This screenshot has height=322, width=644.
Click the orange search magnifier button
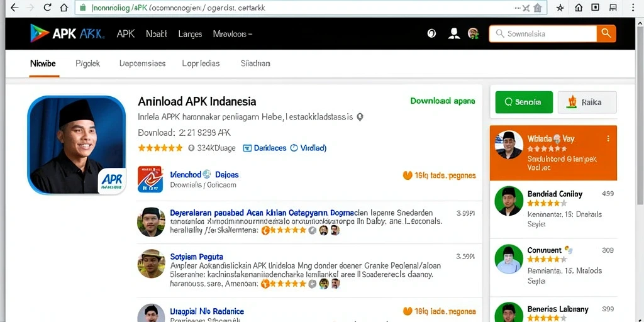[606, 34]
